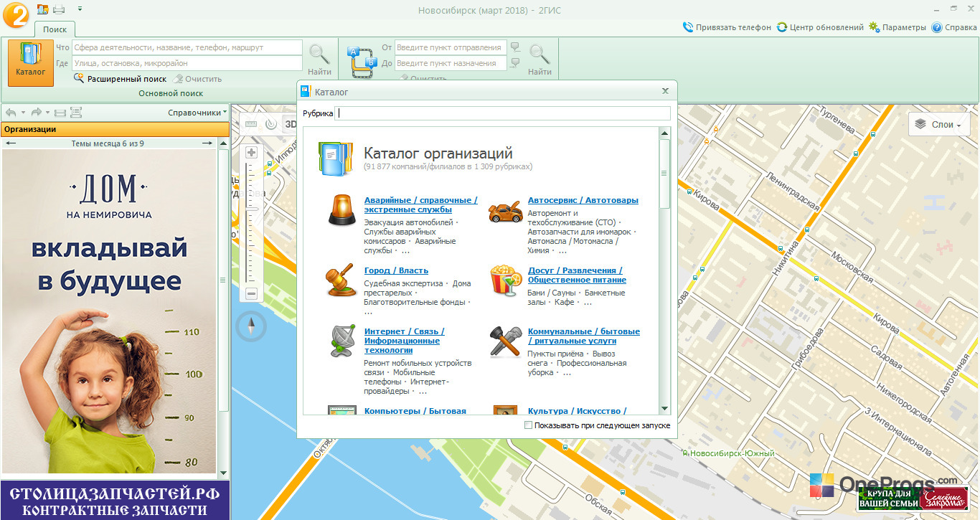Click the Где location input field

[x=187, y=63]
